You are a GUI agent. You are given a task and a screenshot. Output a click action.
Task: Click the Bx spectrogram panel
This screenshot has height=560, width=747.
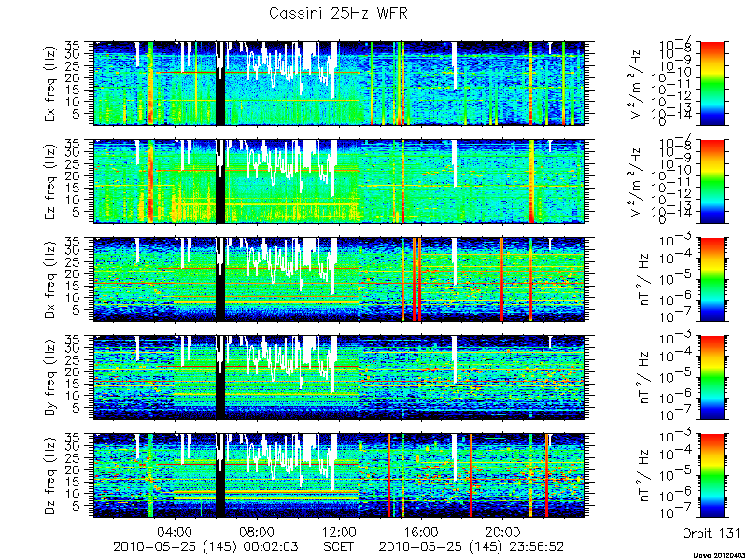click(339, 279)
